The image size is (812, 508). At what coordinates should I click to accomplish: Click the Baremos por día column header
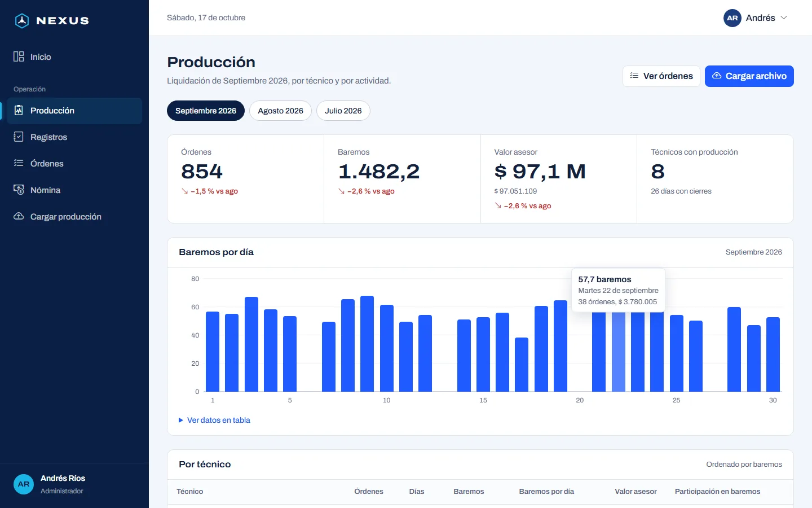(x=546, y=492)
